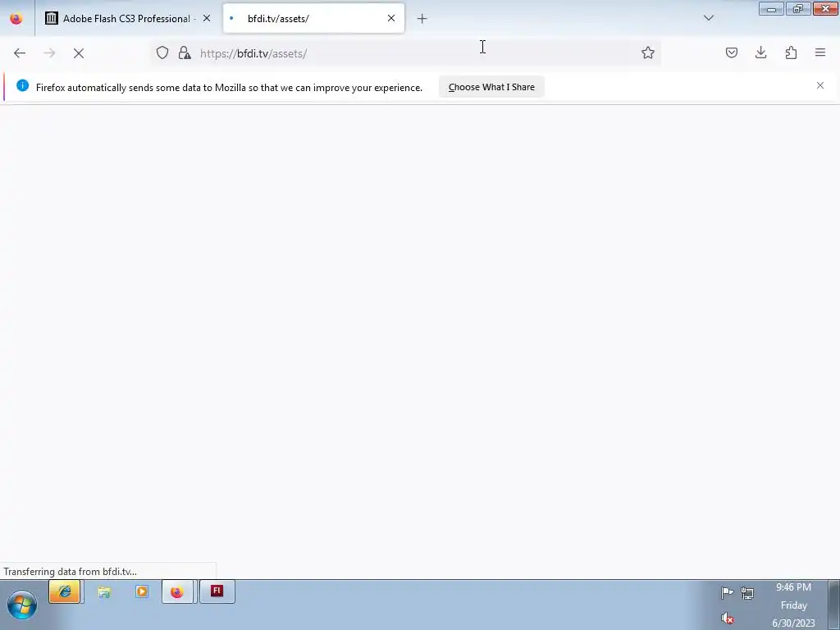This screenshot has height=630, width=840.
Task: Minimize the Firefox window
Action: [x=771, y=9]
